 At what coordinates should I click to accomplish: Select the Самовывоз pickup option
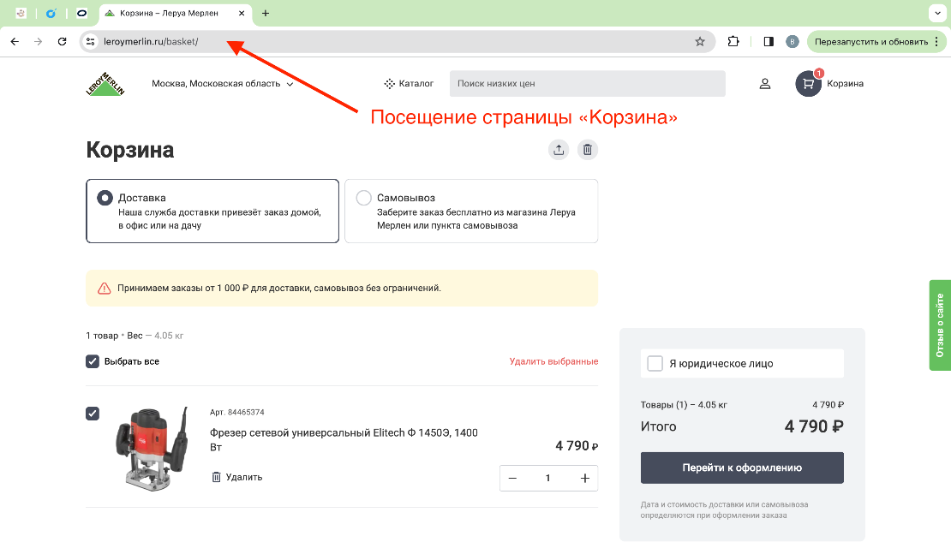363,197
